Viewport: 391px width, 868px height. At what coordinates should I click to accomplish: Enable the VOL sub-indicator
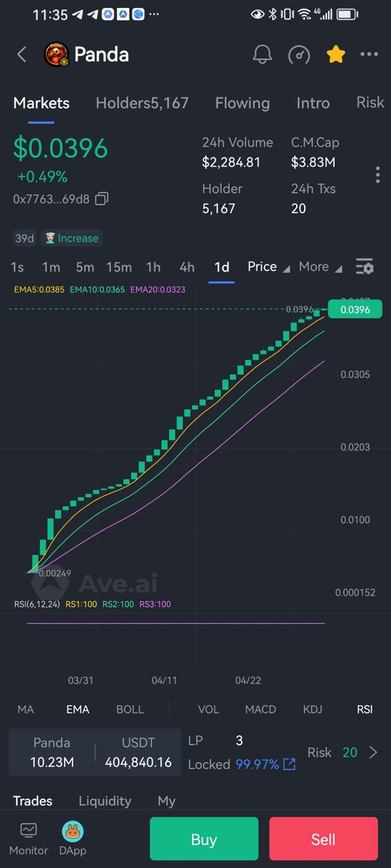(x=209, y=710)
